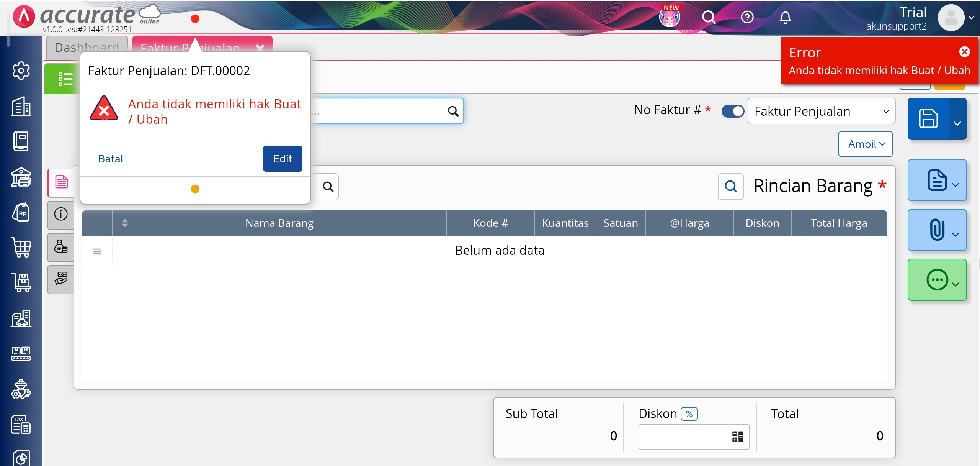Toggle the Diskon percent mode

[x=689, y=414]
